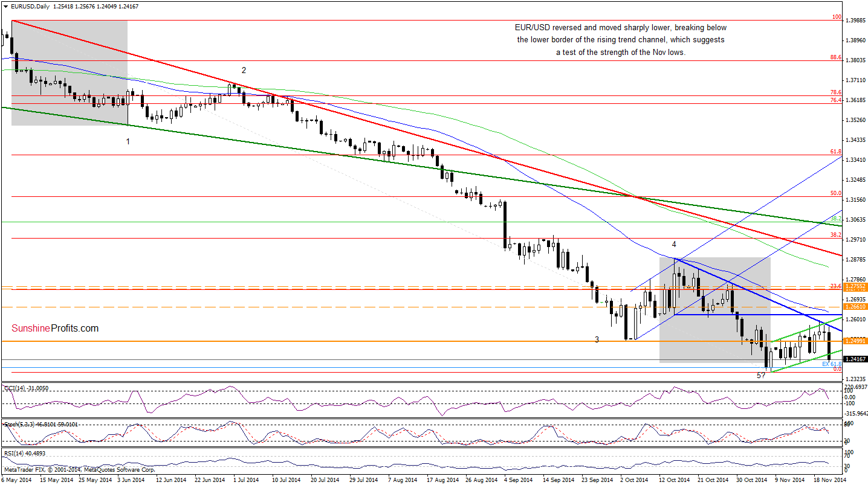Click the '6 May 2014' date label
Image resolution: width=868 pixels, height=485 pixels.
[x=17, y=480]
